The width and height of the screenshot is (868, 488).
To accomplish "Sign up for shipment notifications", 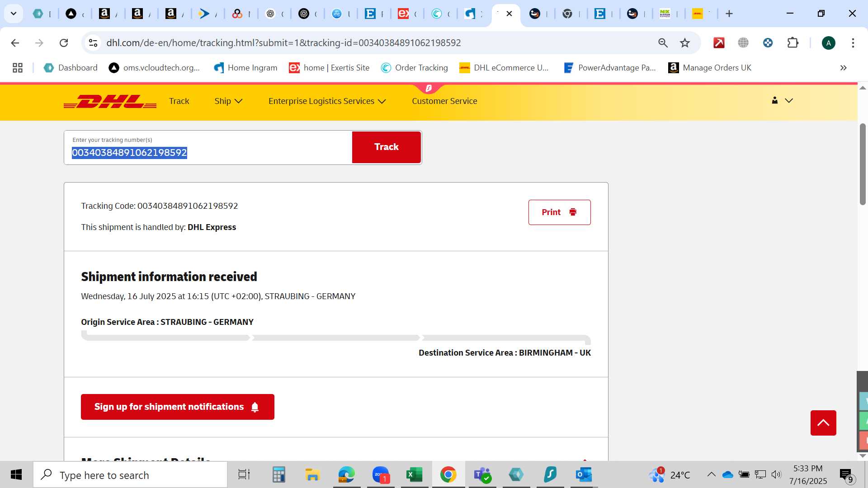I will point(177,407).
